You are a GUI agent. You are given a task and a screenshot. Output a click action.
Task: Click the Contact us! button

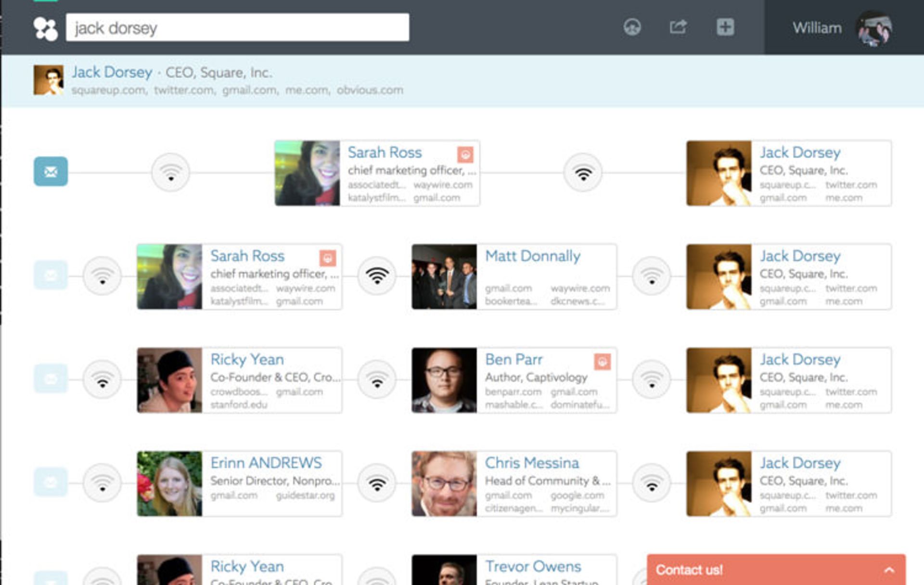(689, 570)
